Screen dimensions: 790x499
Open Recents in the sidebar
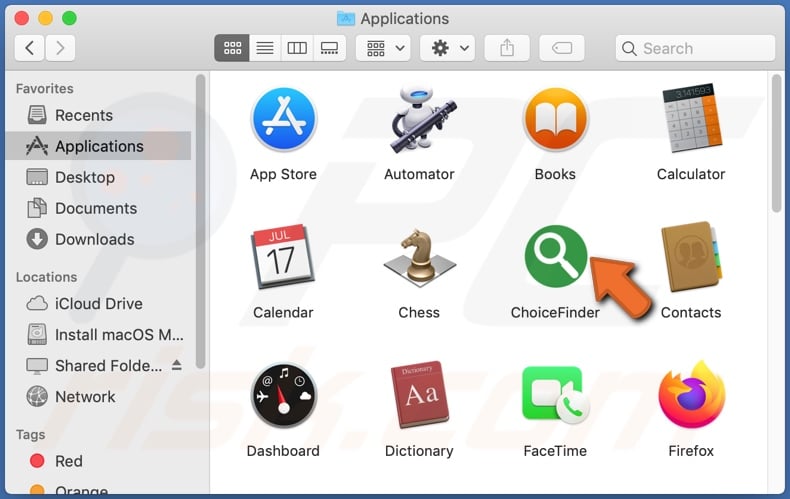pos(98,115)
